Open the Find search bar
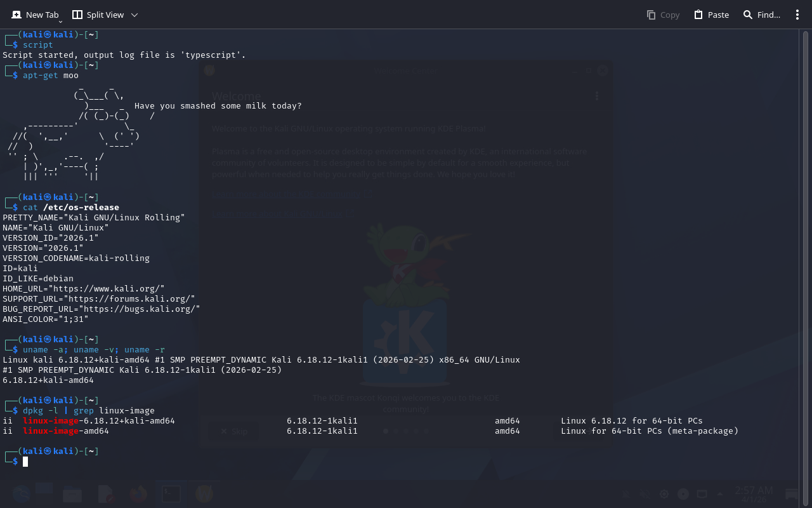 coord(761,15)
